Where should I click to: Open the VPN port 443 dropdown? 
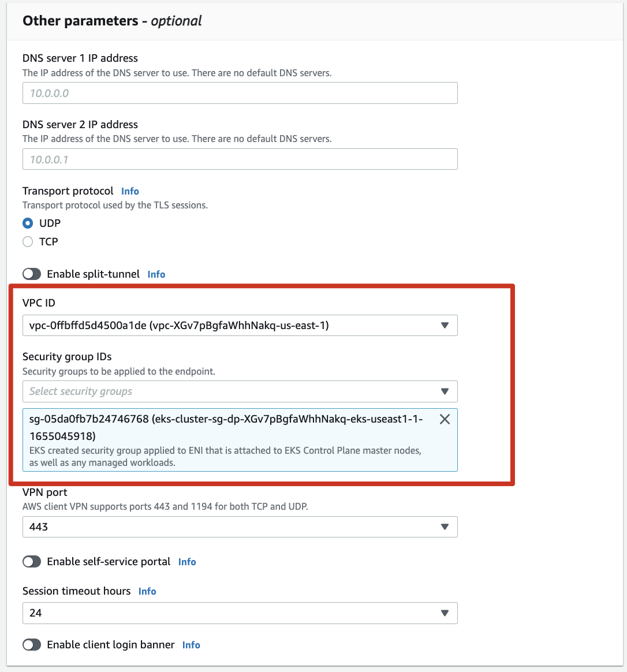click(x=240, y=527)
